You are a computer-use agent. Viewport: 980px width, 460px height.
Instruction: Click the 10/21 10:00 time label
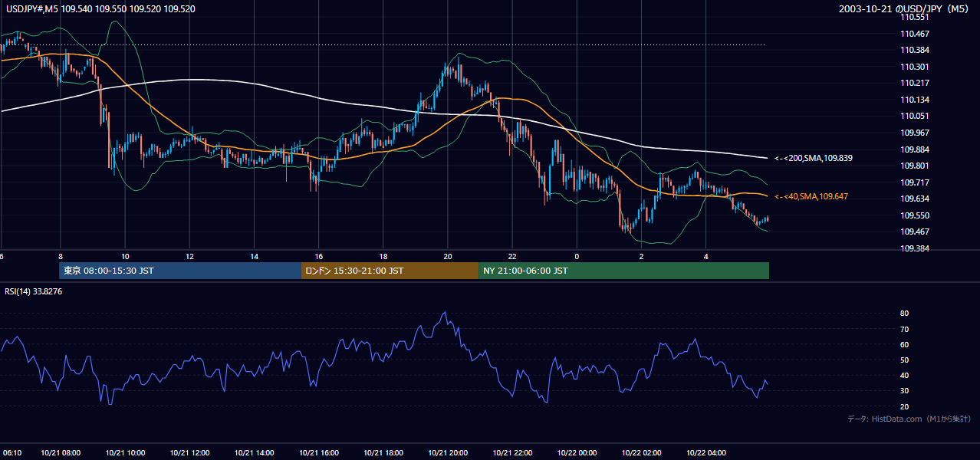pos(125,452)
